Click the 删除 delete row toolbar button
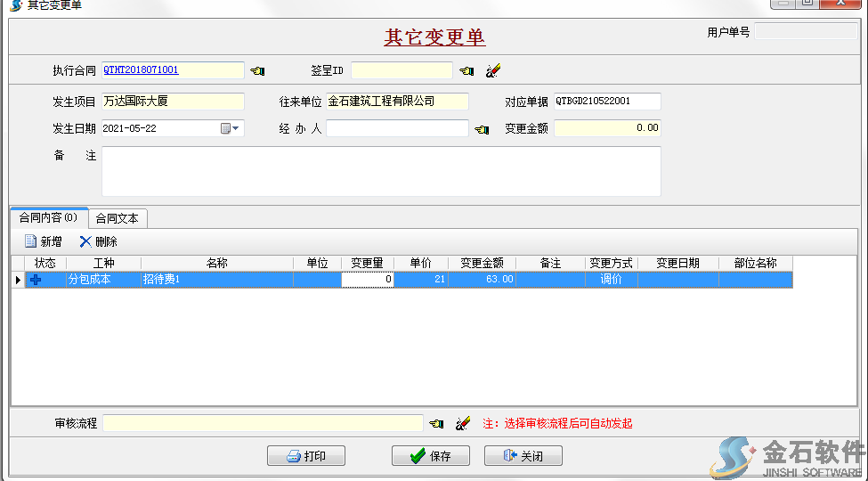 point(98,241)
